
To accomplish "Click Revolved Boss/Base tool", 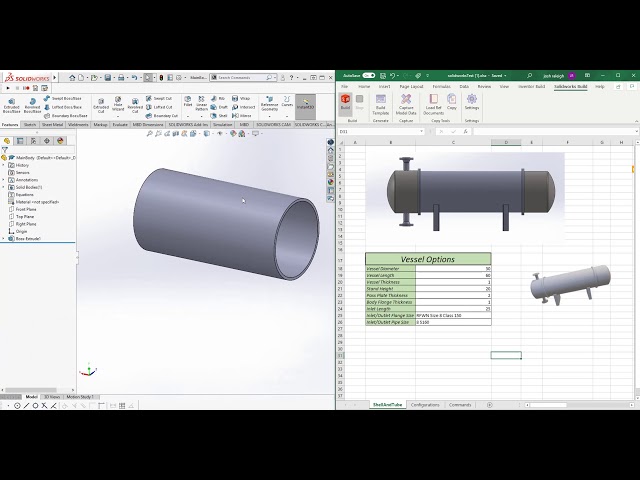I will [x=32, y=105].
